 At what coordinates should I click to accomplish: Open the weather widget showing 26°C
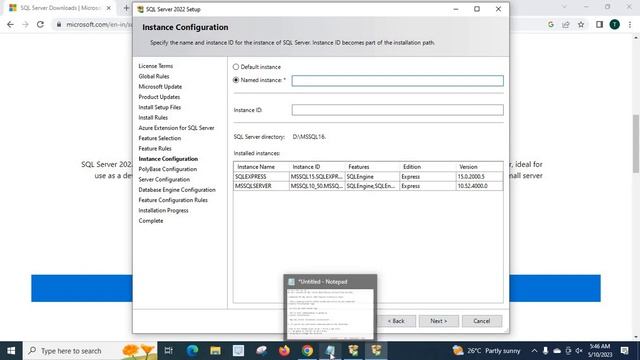point(487,351)
